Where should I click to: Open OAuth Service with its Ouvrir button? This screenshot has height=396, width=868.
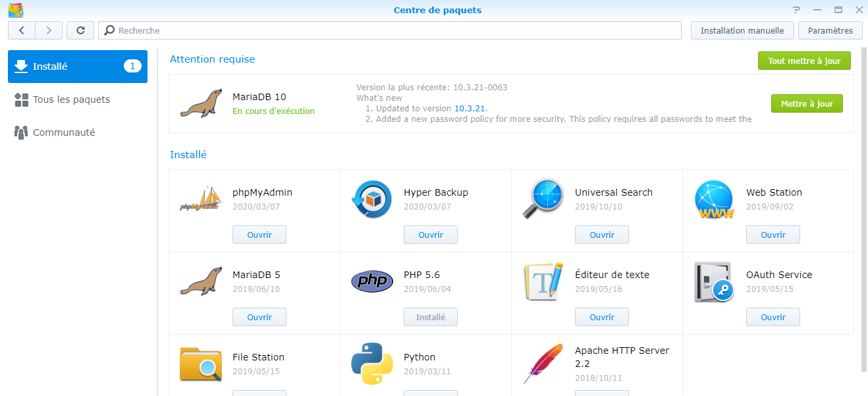coord(773,317)
